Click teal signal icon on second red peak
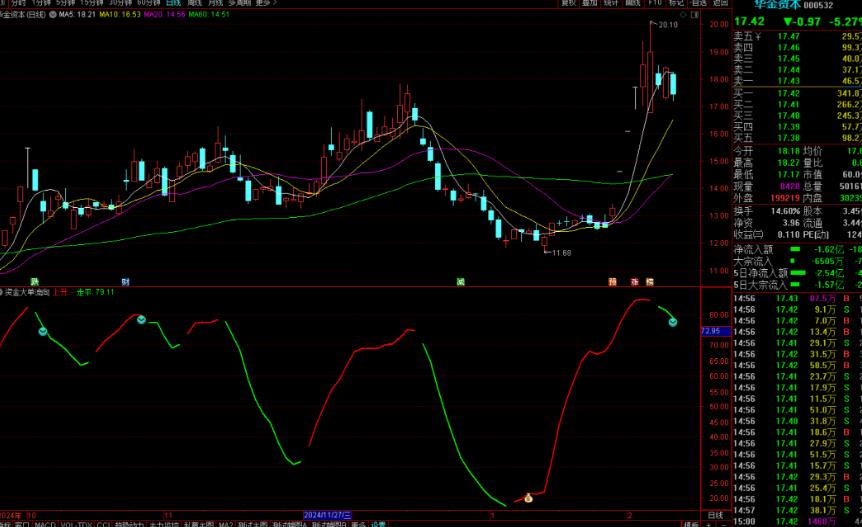This screenshot has width=862, height=527. pos(141,319)
